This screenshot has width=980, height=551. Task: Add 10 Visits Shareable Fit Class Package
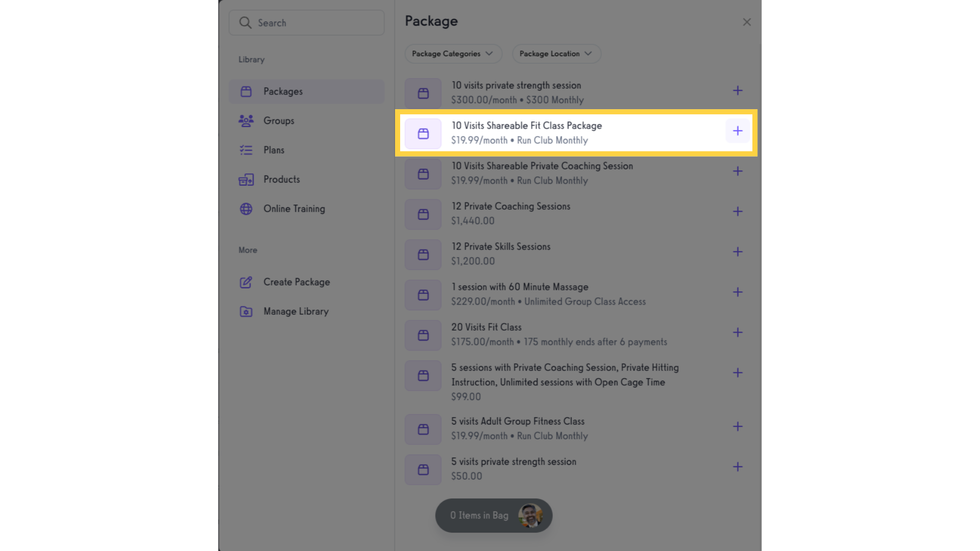point(738,131)
